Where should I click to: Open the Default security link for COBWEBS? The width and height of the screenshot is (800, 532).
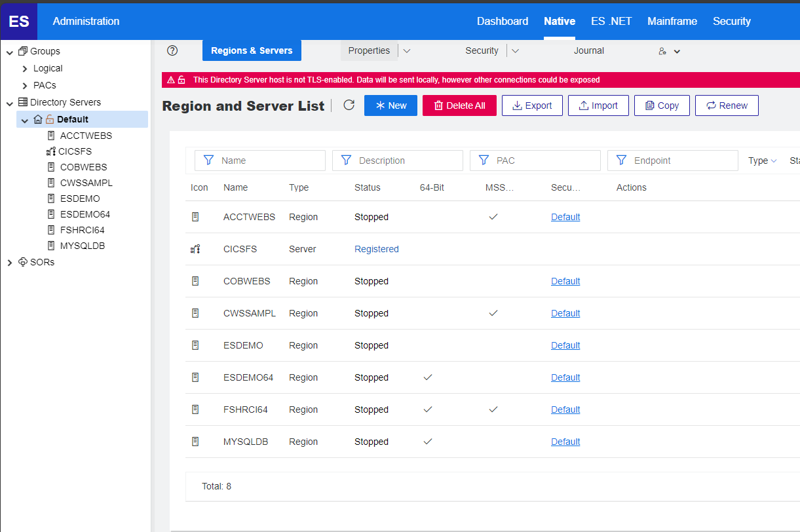(x=565, y=280)
